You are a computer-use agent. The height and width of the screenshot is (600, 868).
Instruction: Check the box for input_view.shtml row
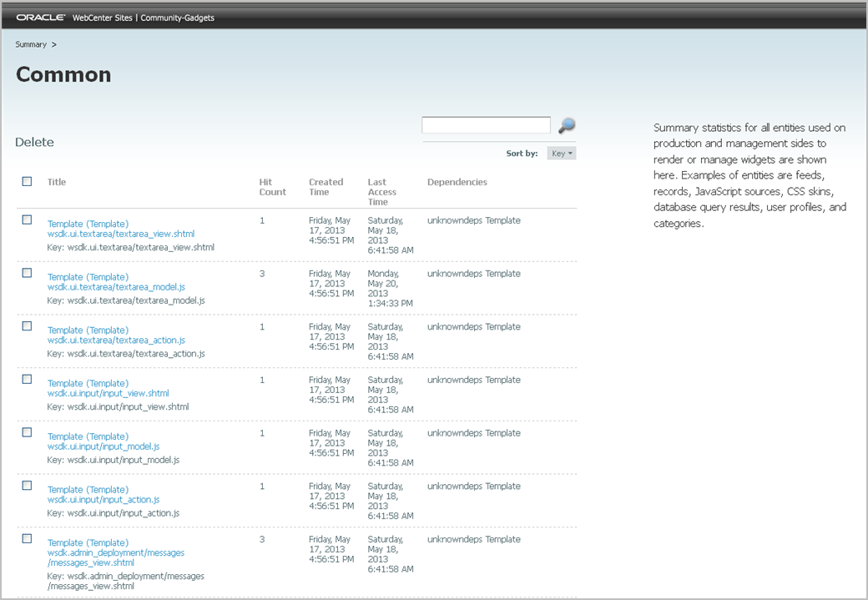pos(27,379)
